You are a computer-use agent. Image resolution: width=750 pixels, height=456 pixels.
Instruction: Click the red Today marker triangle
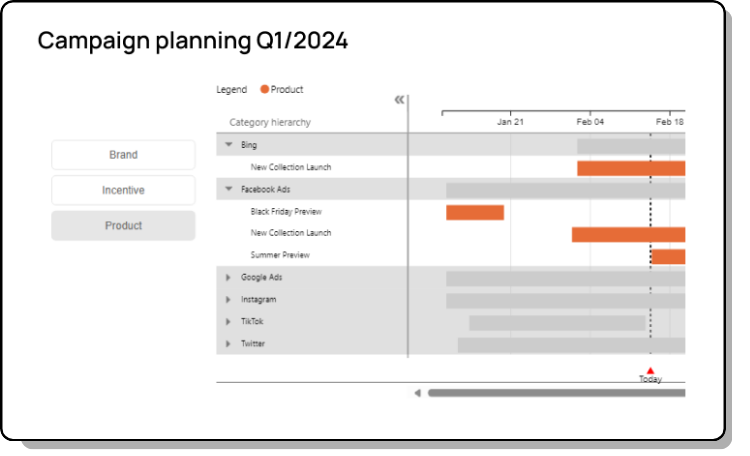650,370
